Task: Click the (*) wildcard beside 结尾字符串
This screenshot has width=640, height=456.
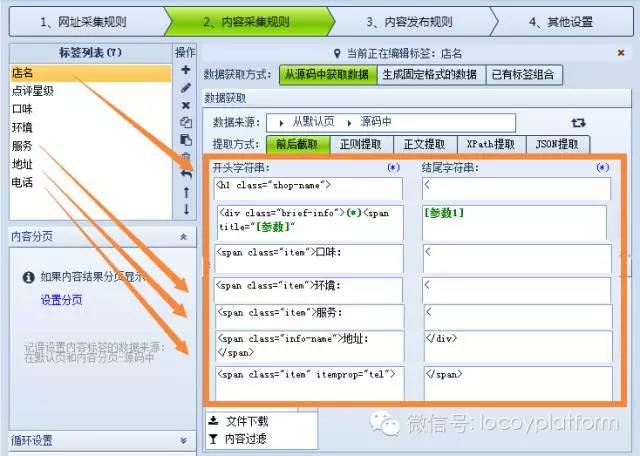Action: coord(602,167)
